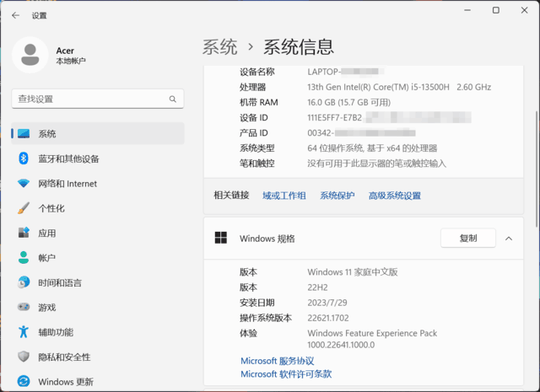Minimize the Settings window
The height and width of the screenshot is (392, 540).
(x=467, y=10)
